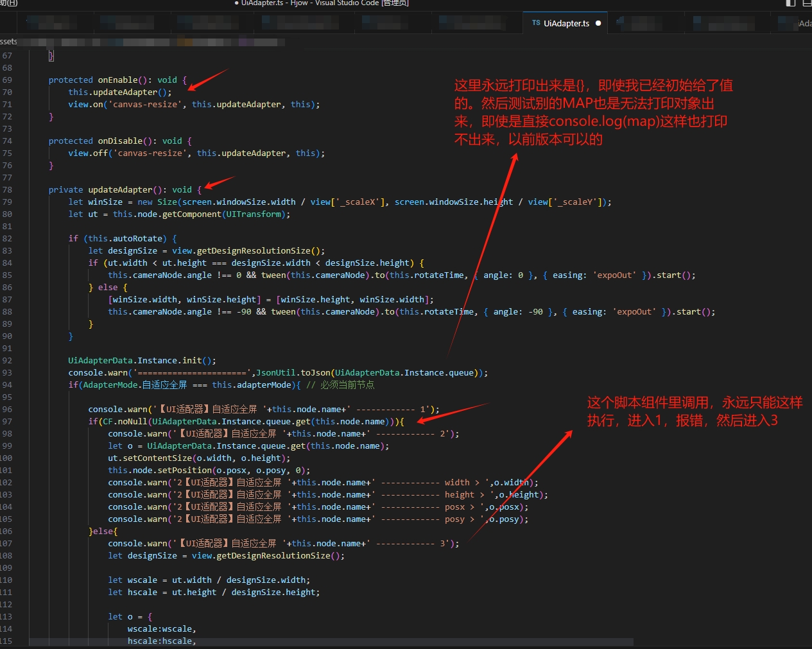Click the onDisable method name
The height and width of the screenshot is (649, 812).
click(120, 141)
